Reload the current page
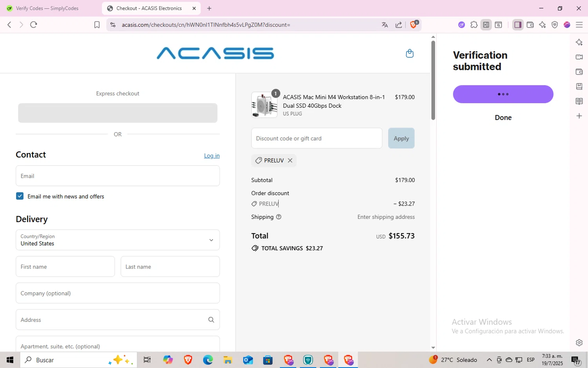Screen dimensions: 588x368 click(x=34, y=25)
